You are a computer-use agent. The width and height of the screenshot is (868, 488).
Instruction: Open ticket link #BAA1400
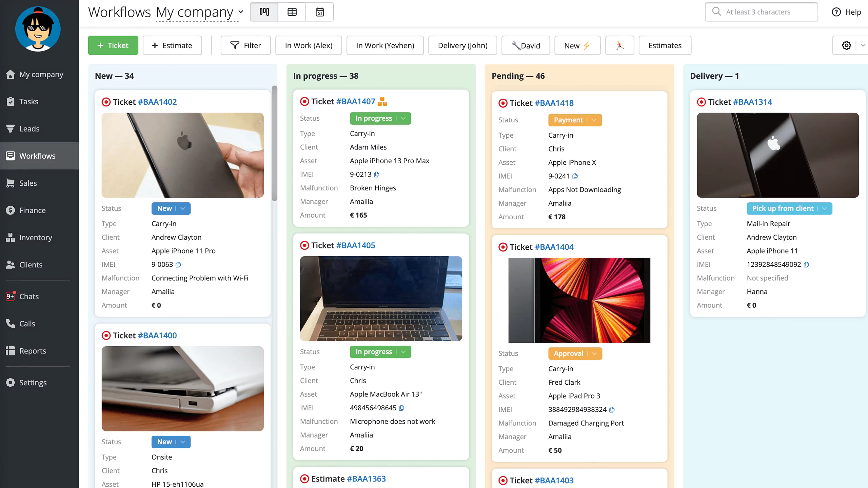[157, 335]
